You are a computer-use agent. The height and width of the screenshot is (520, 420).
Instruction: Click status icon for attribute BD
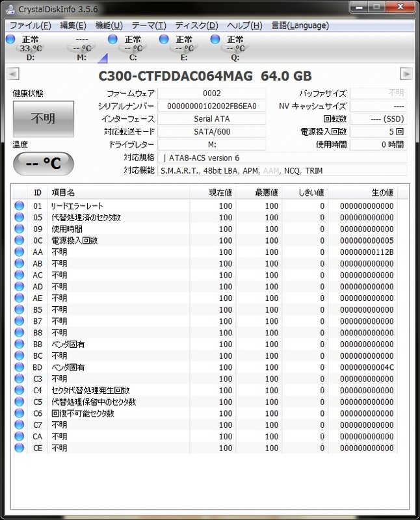(x=20, y=367)
